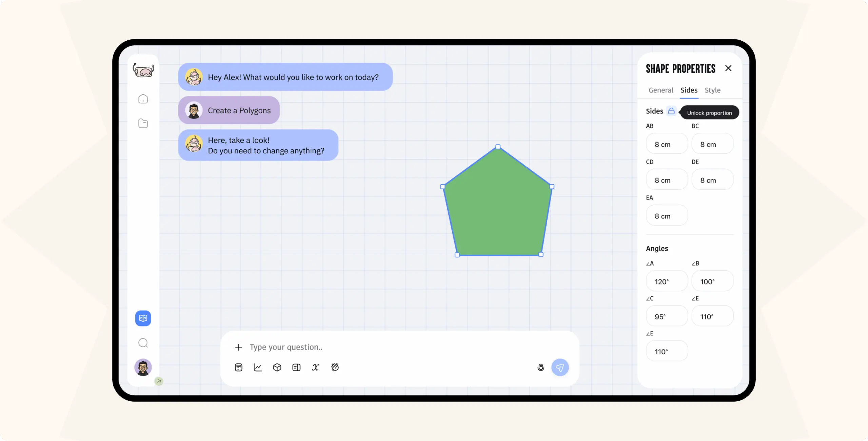Start voice input with the microphone icon
Screen dimensions: 868x441
[541, 367]
